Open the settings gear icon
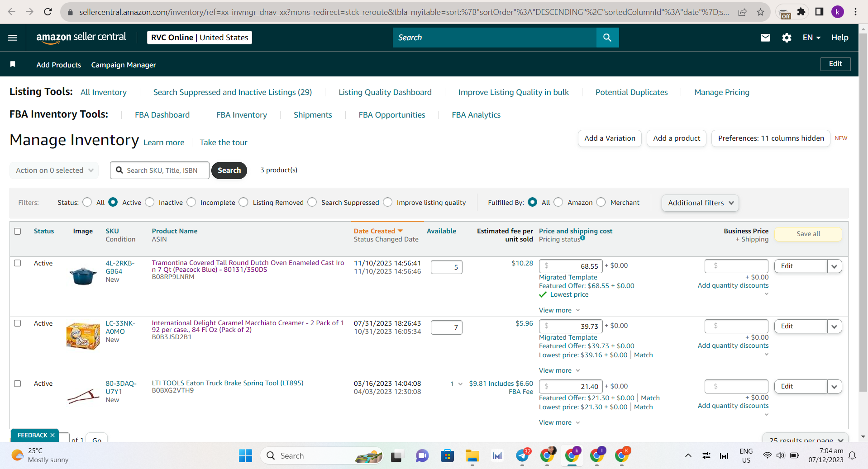868x469 pixels. click(787, 38)
